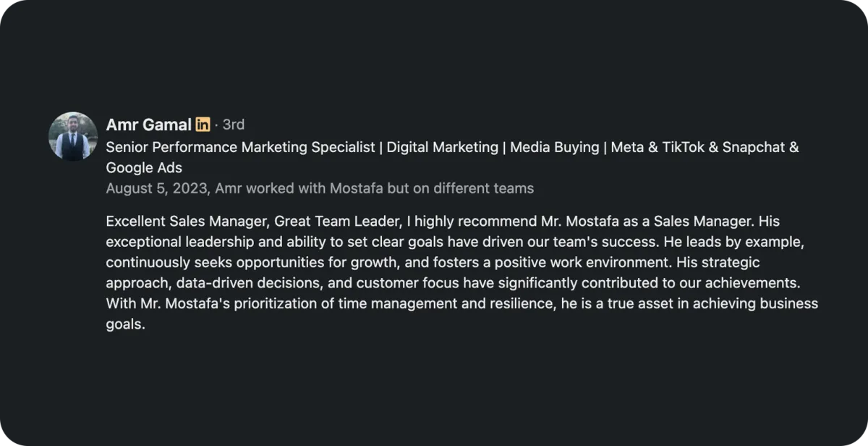Viewport: 868px width, 446px height.
Task: Open the Amr Gamal name link
Action: click(148, 125)
